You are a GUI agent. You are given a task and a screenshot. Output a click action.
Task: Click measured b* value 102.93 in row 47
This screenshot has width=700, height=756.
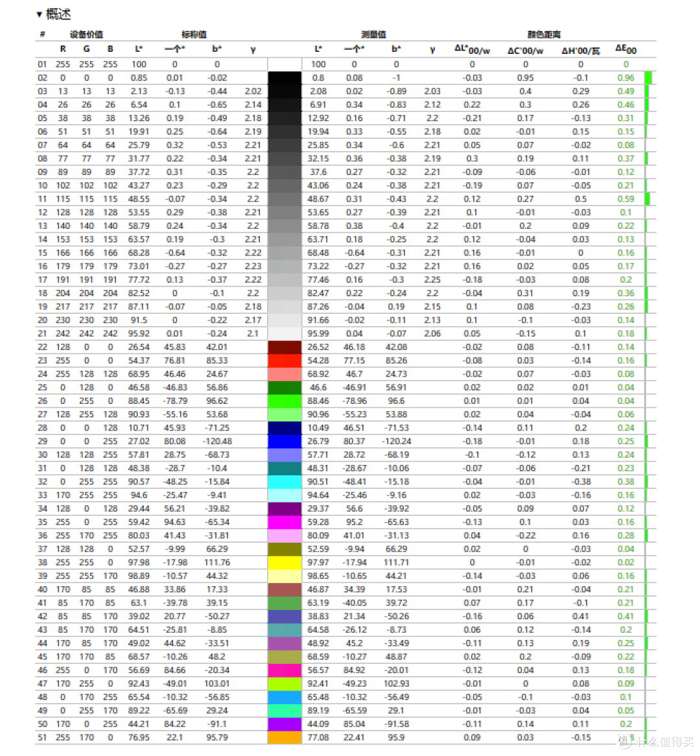396,683
